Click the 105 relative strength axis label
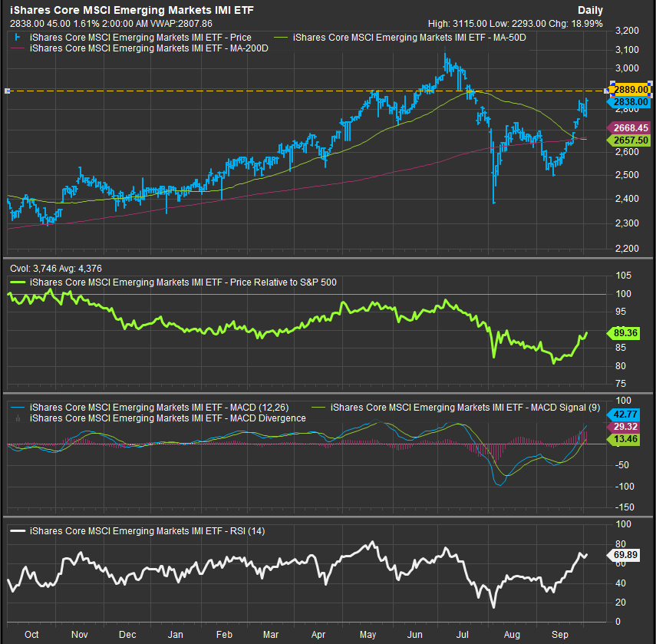The image size is (656, 644). coord(623,276)
